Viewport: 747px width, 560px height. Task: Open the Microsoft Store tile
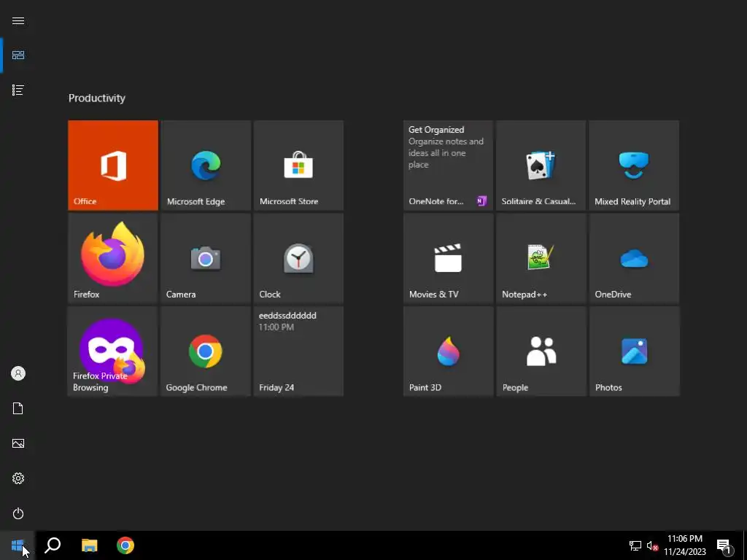(298, 165)
